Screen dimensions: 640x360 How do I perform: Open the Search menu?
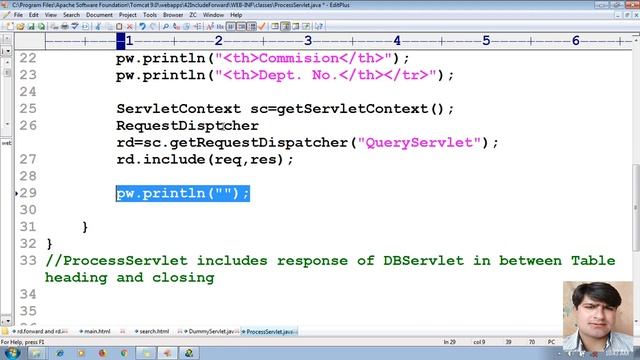tap(71, 15)
